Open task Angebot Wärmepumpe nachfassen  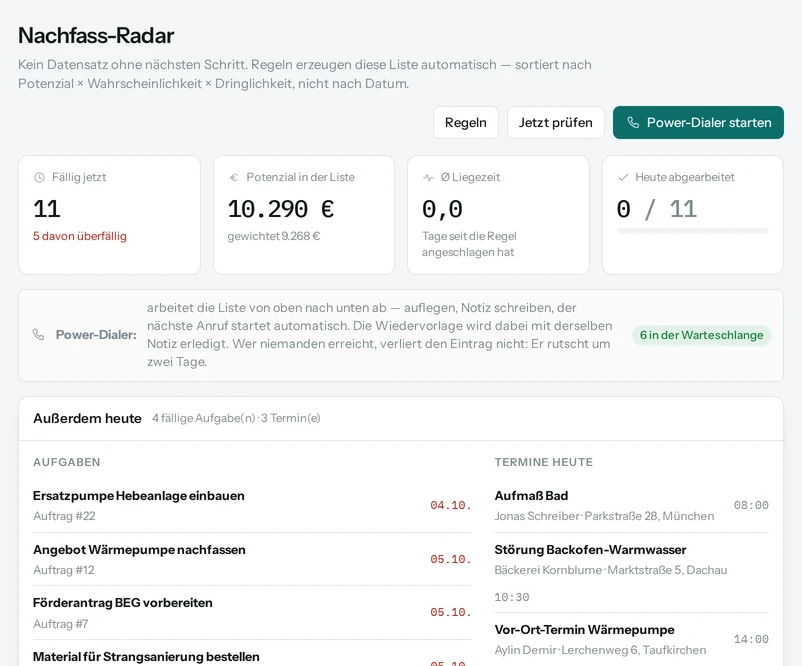[x=252, y=559]
